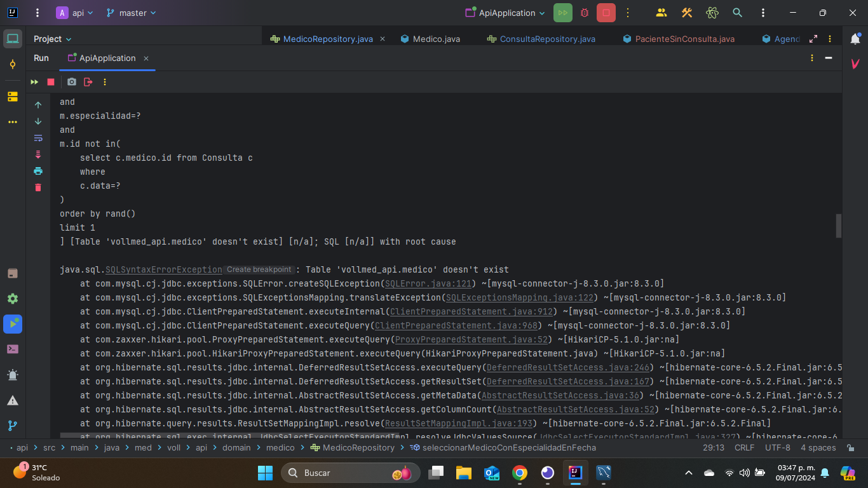This screenshot has height=488, width=868.
Task: Open more run actions kebab menu in title bar
Action: tap(628, 13)
